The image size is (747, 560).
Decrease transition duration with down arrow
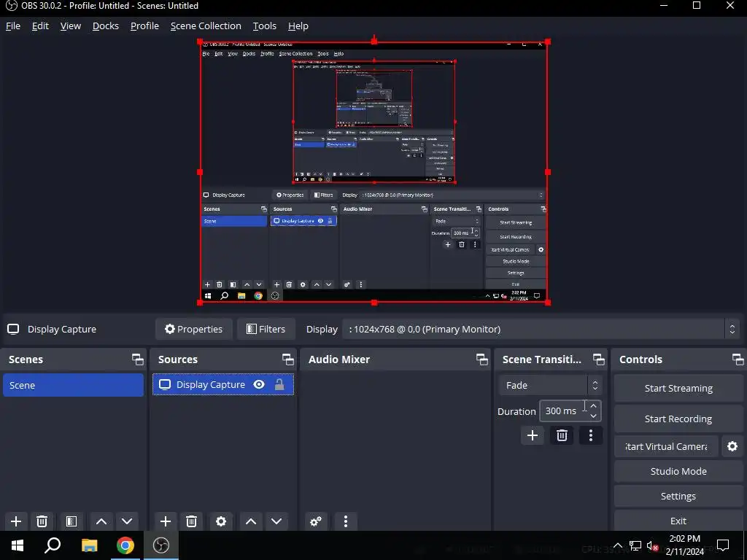pyautogui.click(x=593, y=416)
